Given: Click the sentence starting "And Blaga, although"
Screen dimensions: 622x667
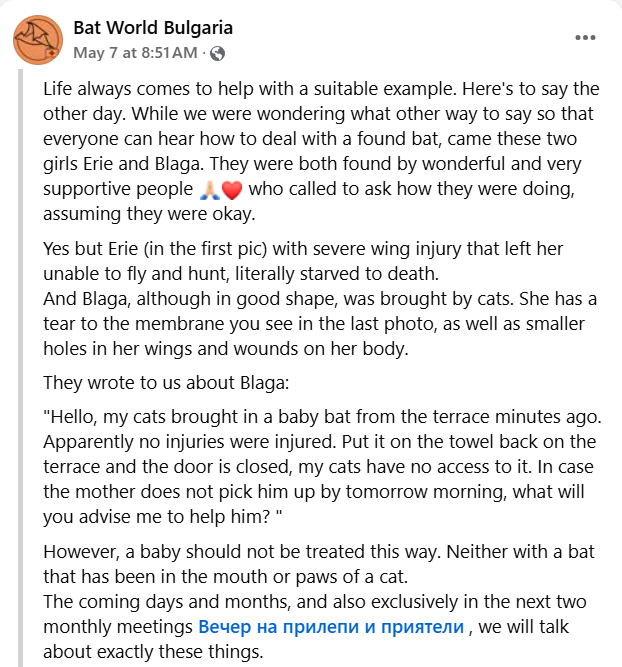Looking at the screenshot, I should pyautogui.click(x=320, y=324).
